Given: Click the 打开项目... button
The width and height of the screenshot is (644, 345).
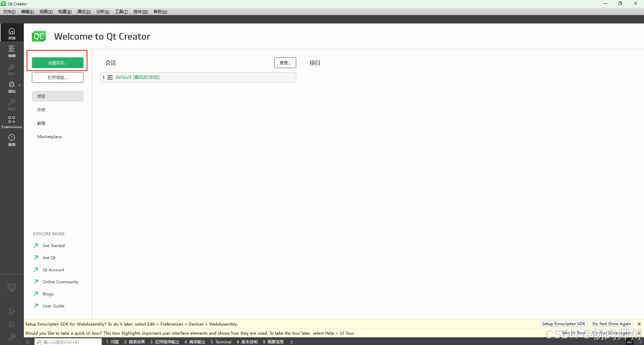Looking at the screenshot, I should (x=58, y=77).
